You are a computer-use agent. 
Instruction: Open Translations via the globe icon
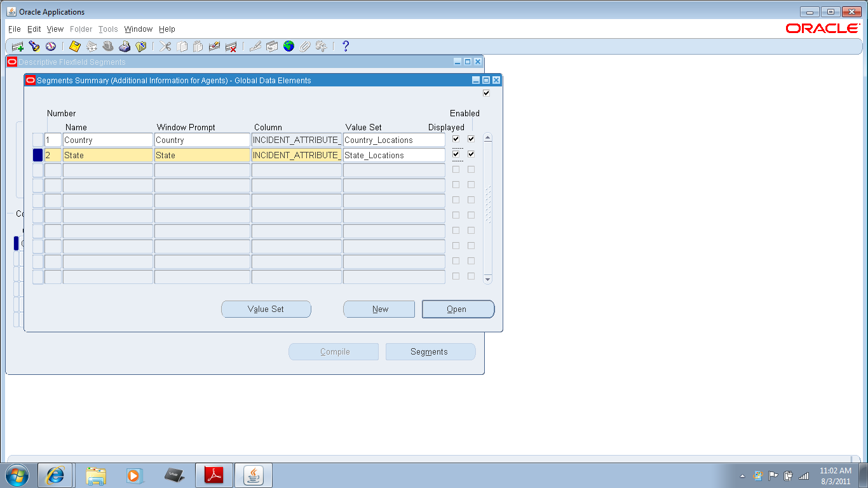(288, 46)
